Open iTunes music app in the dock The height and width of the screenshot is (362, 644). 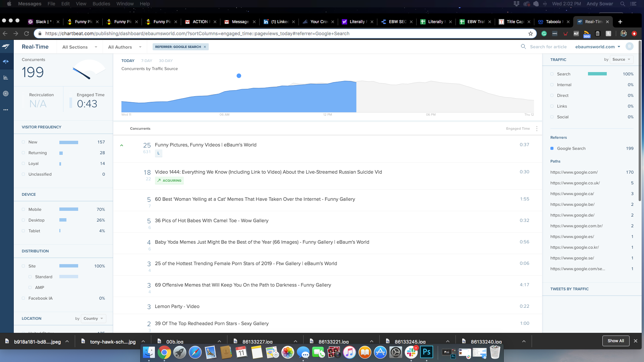tap(350, 352)
